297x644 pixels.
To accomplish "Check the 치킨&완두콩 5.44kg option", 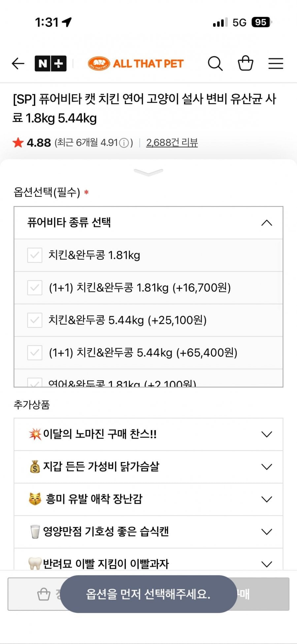I will tap(35, 320).
